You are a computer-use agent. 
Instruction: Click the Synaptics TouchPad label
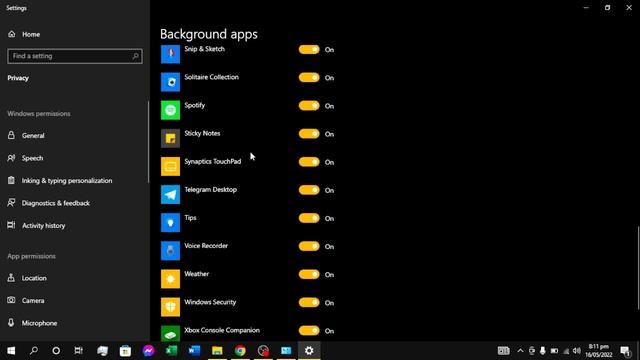(213, 162)
